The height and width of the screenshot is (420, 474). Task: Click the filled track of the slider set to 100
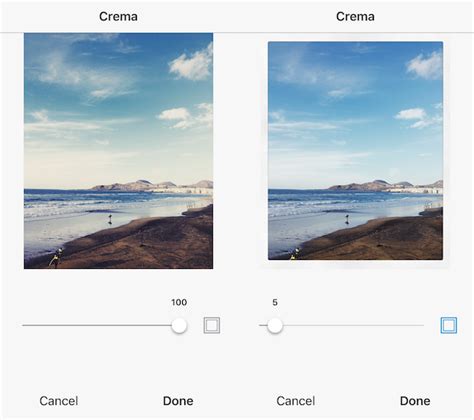[x=97, y=325]
